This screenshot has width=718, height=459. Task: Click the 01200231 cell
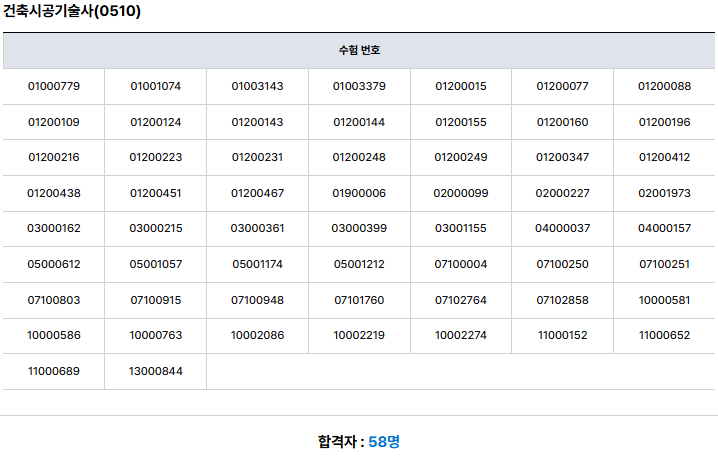(x=257, y=157)
